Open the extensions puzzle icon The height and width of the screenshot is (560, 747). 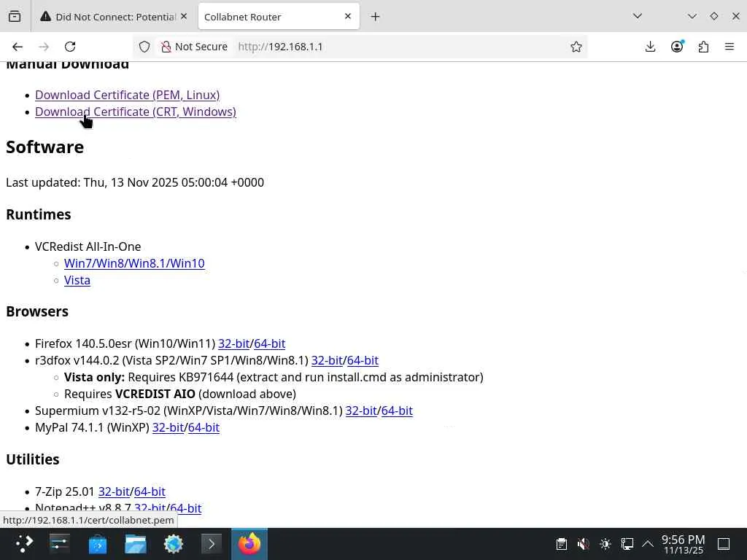(x=704, y=47)
